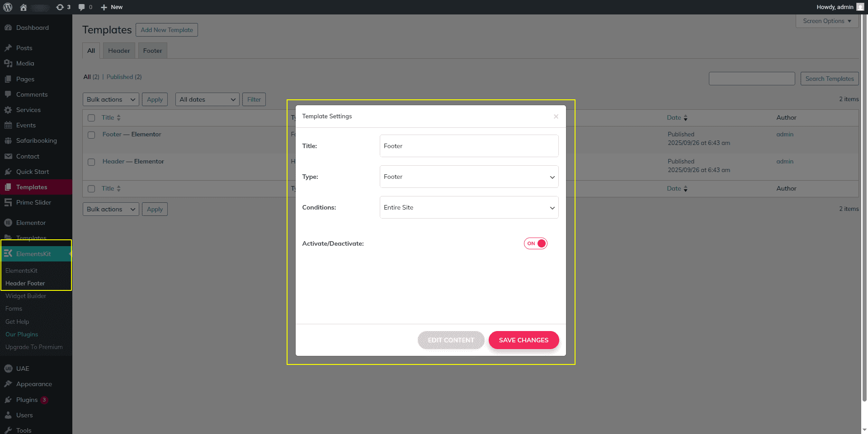The width and height of the screenshot is (868, 434).
Task: Click the Plugins plug icon
Action: [8, 400]
